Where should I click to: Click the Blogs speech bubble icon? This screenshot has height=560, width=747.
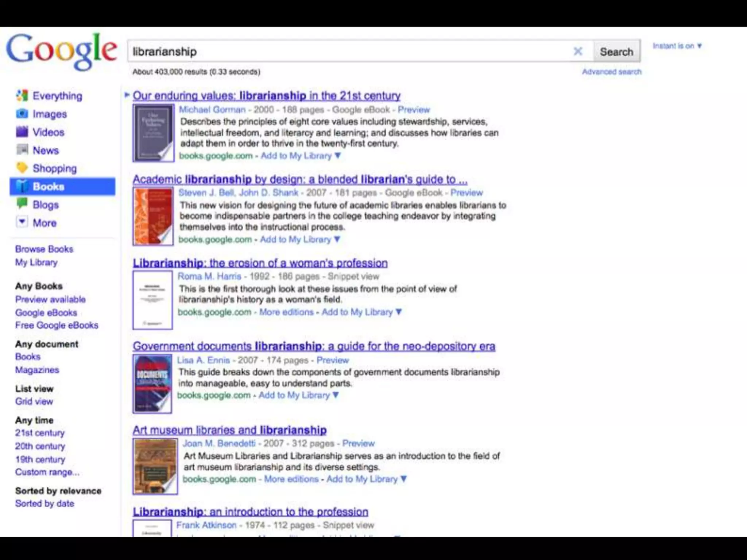tap(22, 204)
